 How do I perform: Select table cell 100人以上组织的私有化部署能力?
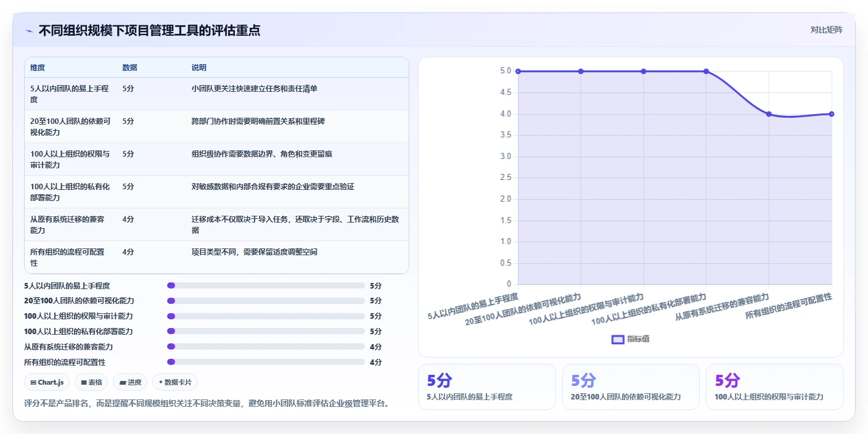70,192
